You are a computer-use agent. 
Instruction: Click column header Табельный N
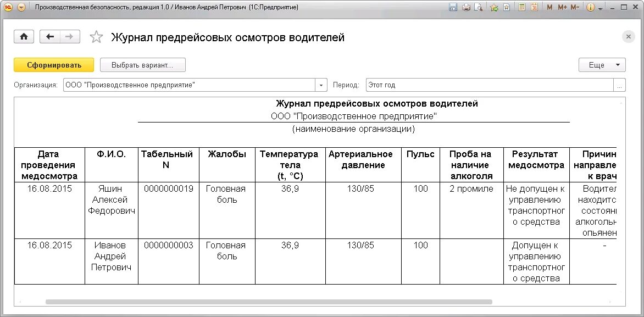pos(168,165)
